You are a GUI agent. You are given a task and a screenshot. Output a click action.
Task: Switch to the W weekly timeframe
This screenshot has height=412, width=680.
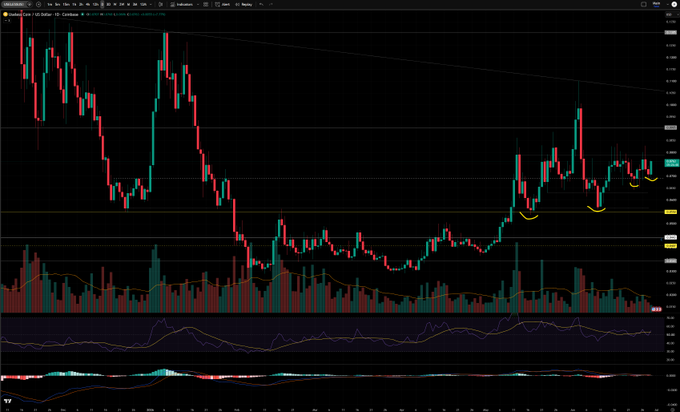(x=115, y=4)
